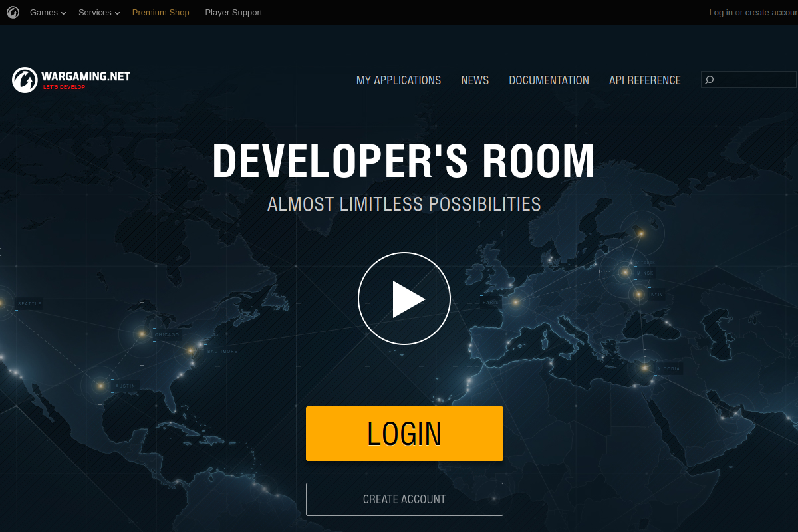798x532 pixels.
Task: Click the Wargaming.net Let's Develop logo
Action: [x=71, y=80]
